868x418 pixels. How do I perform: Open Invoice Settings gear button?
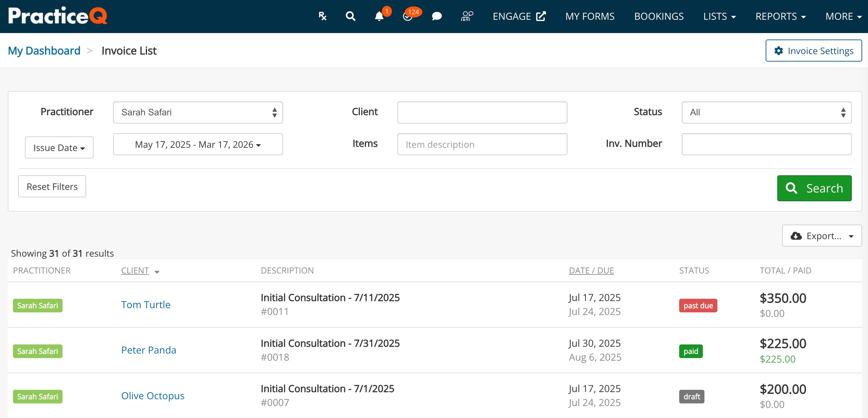click(813, 51)
